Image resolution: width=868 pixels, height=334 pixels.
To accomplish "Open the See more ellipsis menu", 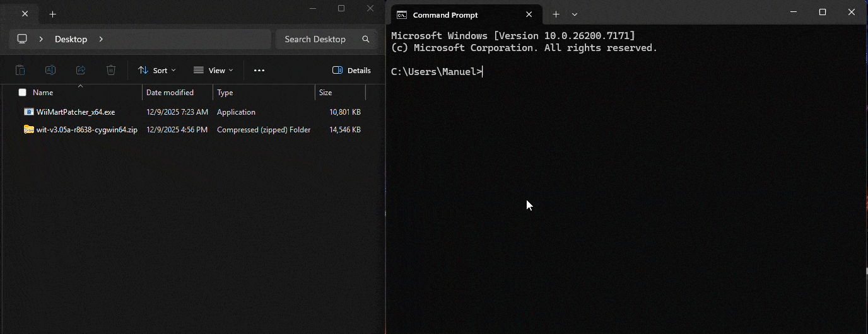I will tap(259, 71).
